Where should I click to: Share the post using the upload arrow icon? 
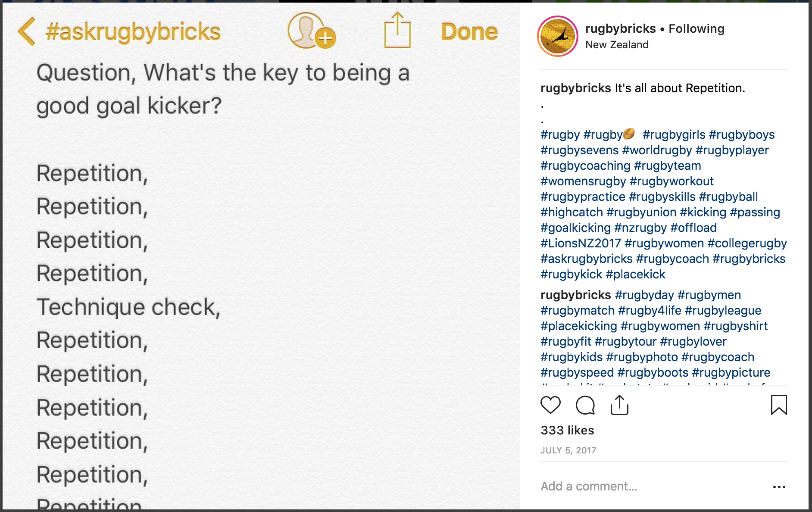click(x=619, y=405)
